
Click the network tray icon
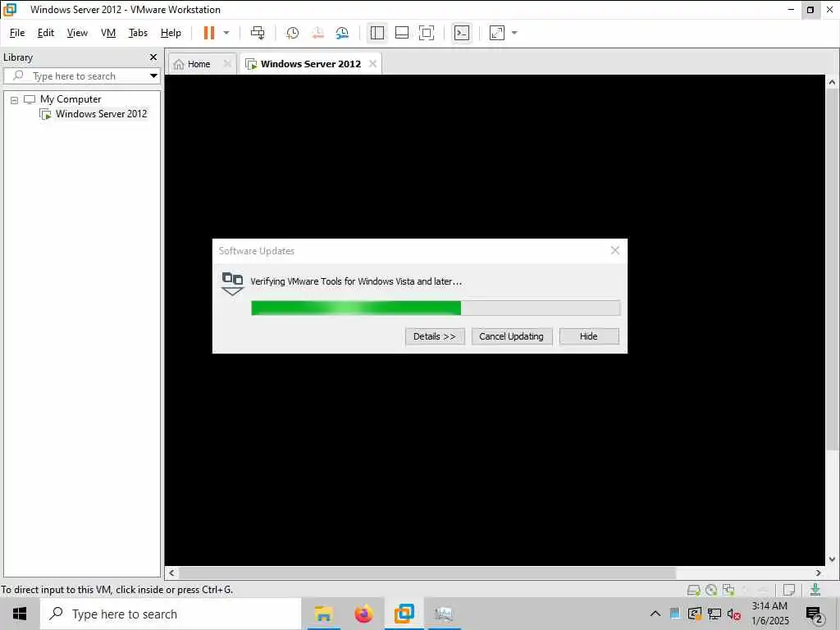(x=714, y=614)
